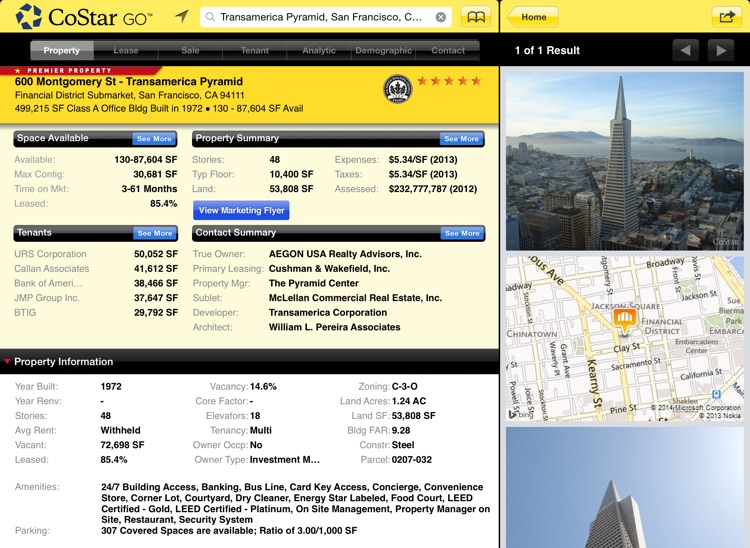Image resolution: width=750 pixels, height=548 pixels.
Task: Click the search magnifier icon
Action: coord(210,17)
